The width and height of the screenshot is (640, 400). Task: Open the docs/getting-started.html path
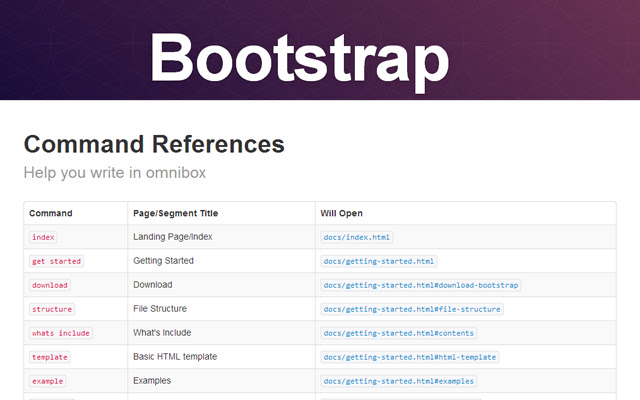pyautogui.click(x=379, y=261)
